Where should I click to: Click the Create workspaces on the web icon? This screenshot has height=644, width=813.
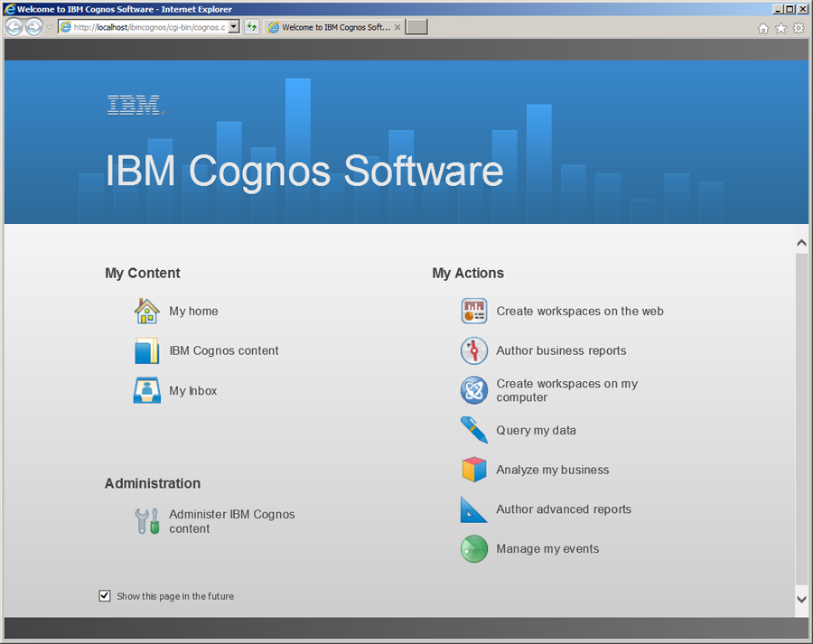474,311
